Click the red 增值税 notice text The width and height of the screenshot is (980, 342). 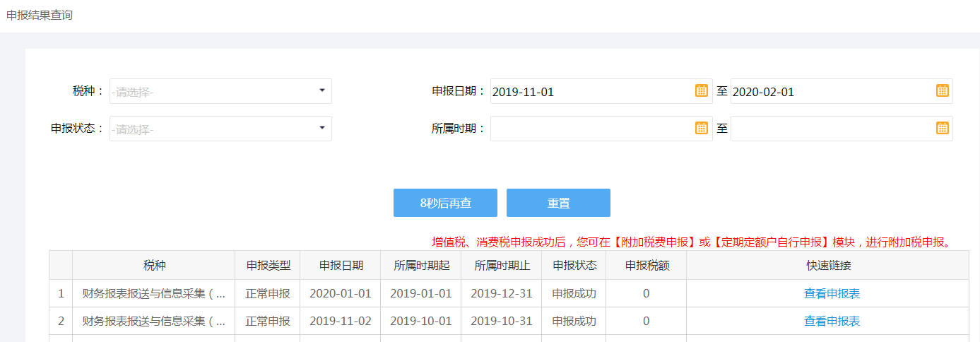(691, 242)
